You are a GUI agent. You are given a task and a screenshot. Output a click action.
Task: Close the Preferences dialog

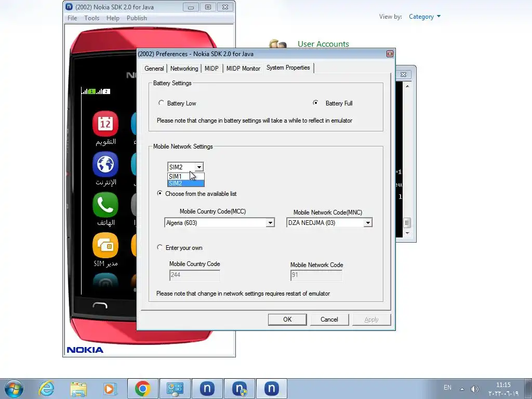[390, 54]
